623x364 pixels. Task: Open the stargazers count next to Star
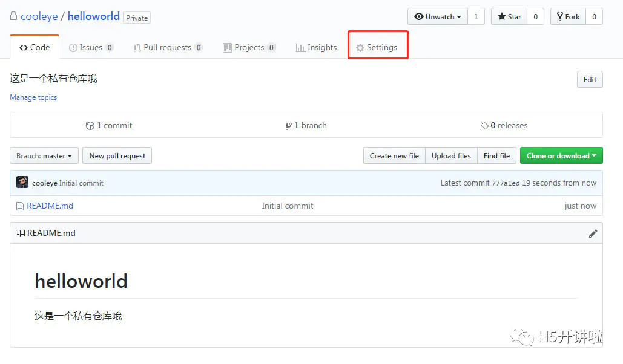click(x=536, y=17)
